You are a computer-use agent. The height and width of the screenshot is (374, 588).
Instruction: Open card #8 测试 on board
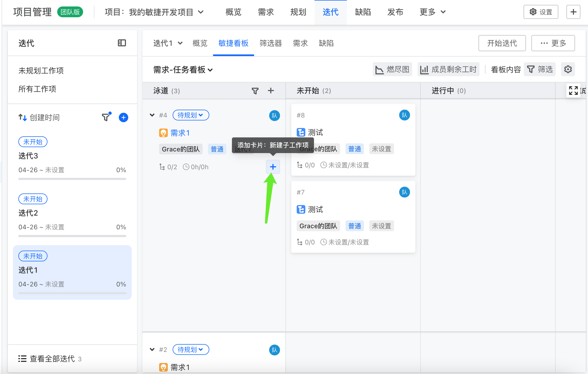(315, 132)
